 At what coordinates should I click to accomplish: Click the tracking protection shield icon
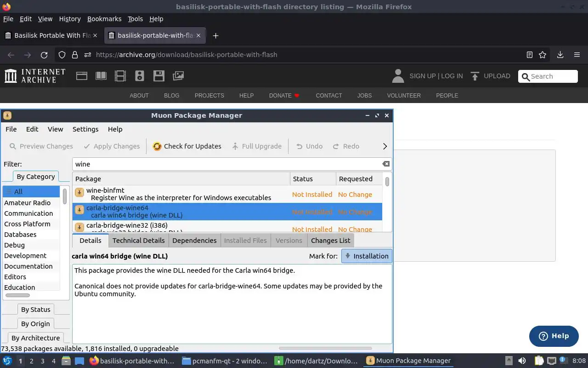(62, 55)
